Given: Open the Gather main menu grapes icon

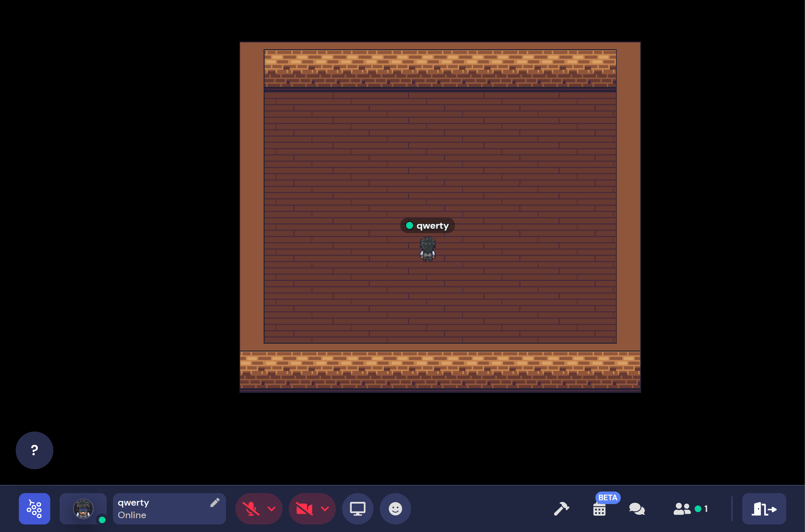Looking at the screenshot, I should tap(34, 508).
